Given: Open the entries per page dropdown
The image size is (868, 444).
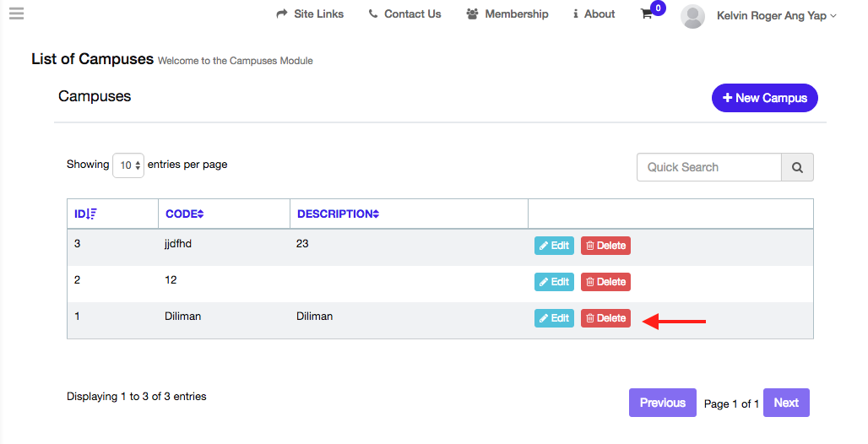Looking at the screenshot, I should (128, 165).
